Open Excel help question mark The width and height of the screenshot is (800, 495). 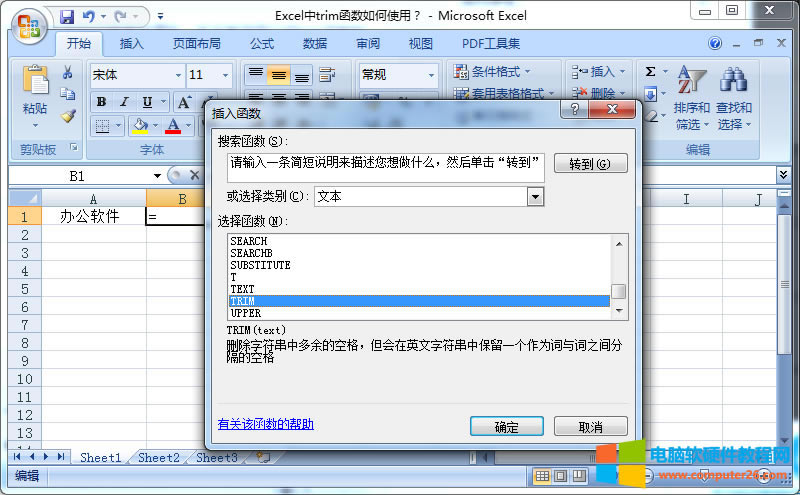(715, 43)
